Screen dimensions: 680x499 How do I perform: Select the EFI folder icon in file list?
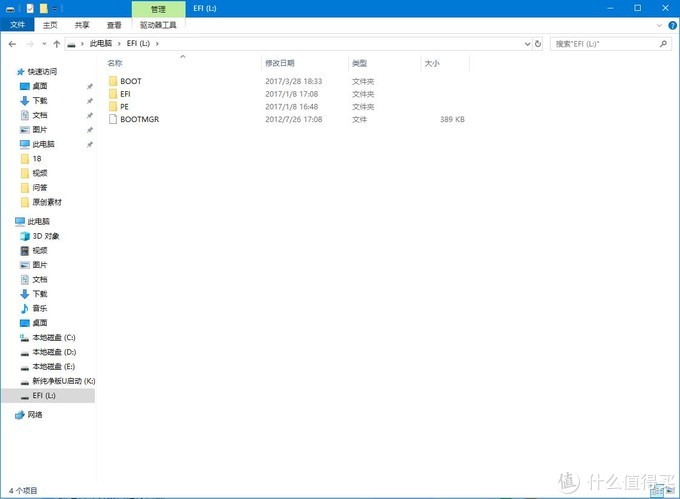pyautogui.click(x=113, y=94)
